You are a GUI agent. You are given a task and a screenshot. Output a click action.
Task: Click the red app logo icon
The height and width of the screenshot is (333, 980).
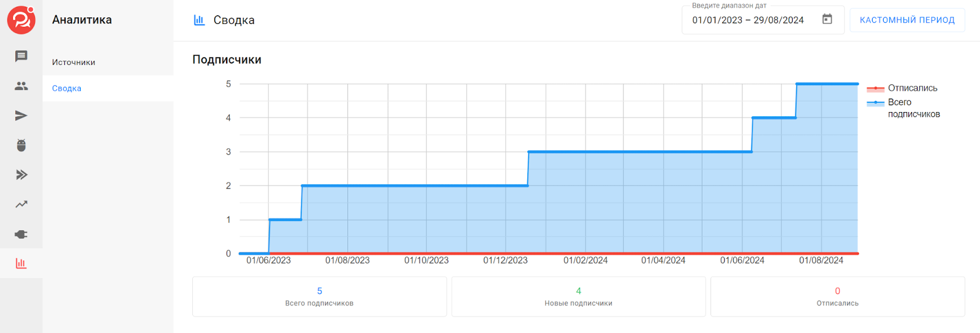pyautogui.click(x=21, y=20)
